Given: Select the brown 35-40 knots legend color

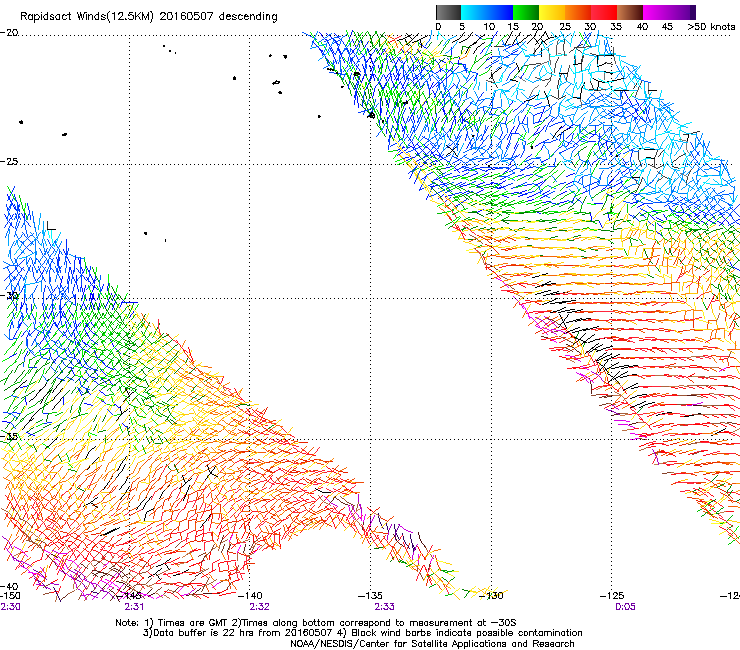Looking at the screenshot, I should tap(630, 12).
